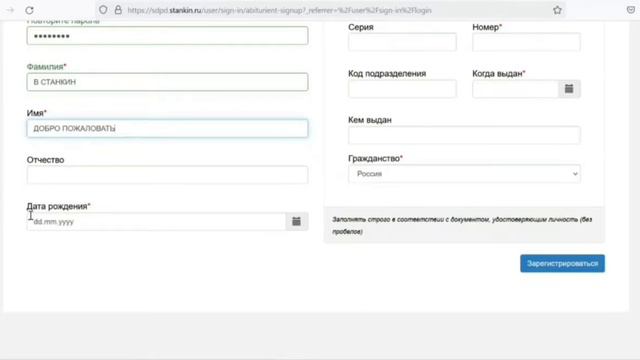The height and width of the screenshot is (360, 640).
Task: Click the Кем выдан input field
Action: [x=464, y=135]
